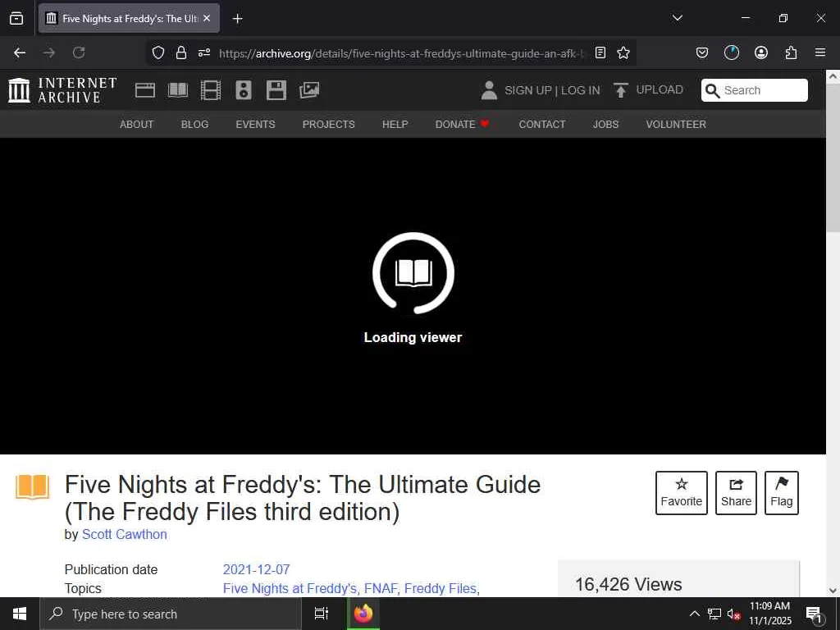Screen dimensions: 840x630
Task: Open site permissions icon in address bar
Action: coord(204,52)
